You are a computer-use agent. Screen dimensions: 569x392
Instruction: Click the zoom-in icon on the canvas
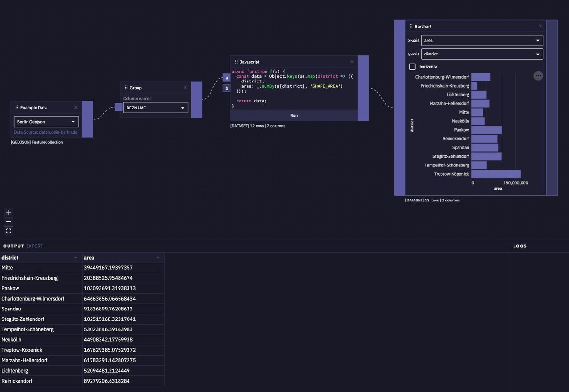tap(8, 212)
